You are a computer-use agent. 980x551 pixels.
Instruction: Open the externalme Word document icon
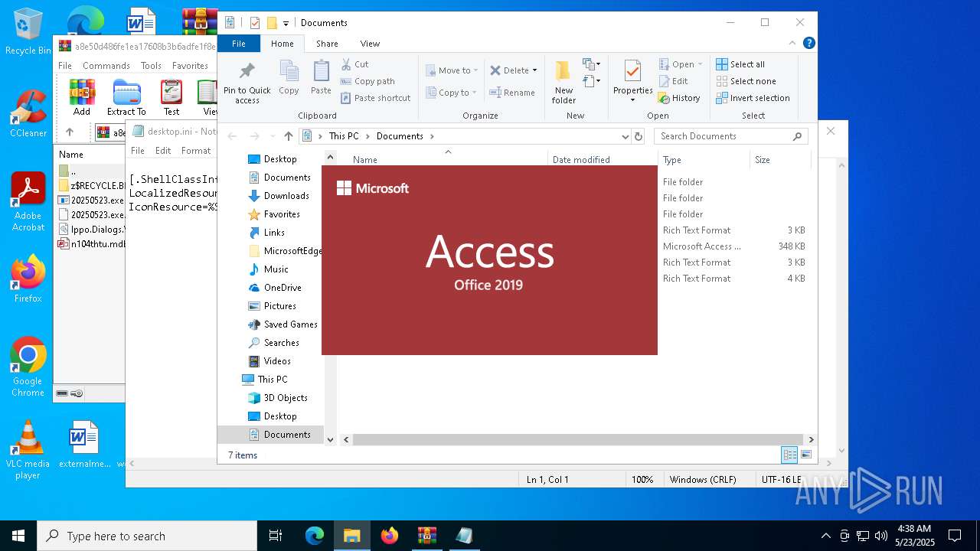(x=84, y=445)
